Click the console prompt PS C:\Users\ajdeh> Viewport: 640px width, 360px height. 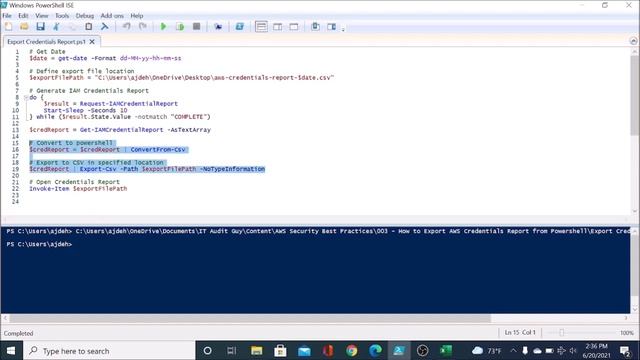[39, 244]
